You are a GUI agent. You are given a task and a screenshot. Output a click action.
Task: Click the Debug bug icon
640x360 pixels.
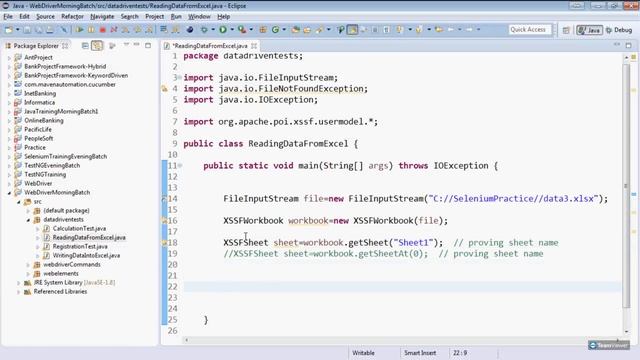(204, 30)
